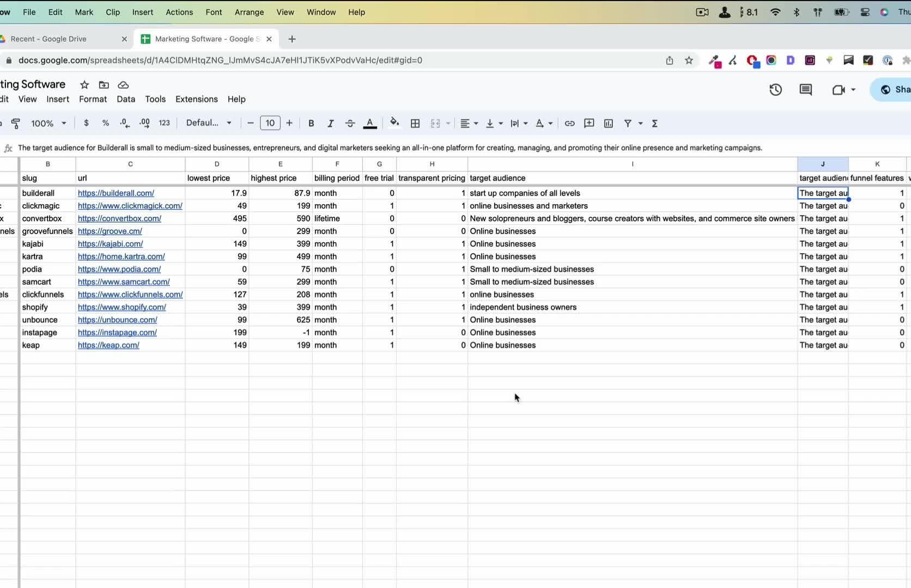The width and height of the screenshot is (911, 588).
Task: Open a new browser tab
Action: click(292, 39)
